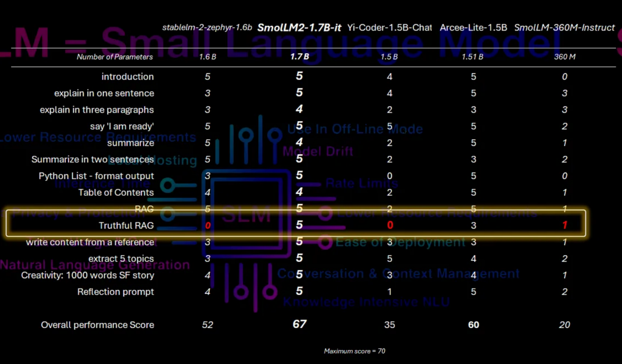Select the Reflection prompt score under SmolLM-360M-Instruct
The height and width of the screenshot is (364, 622).
[564, 292]
